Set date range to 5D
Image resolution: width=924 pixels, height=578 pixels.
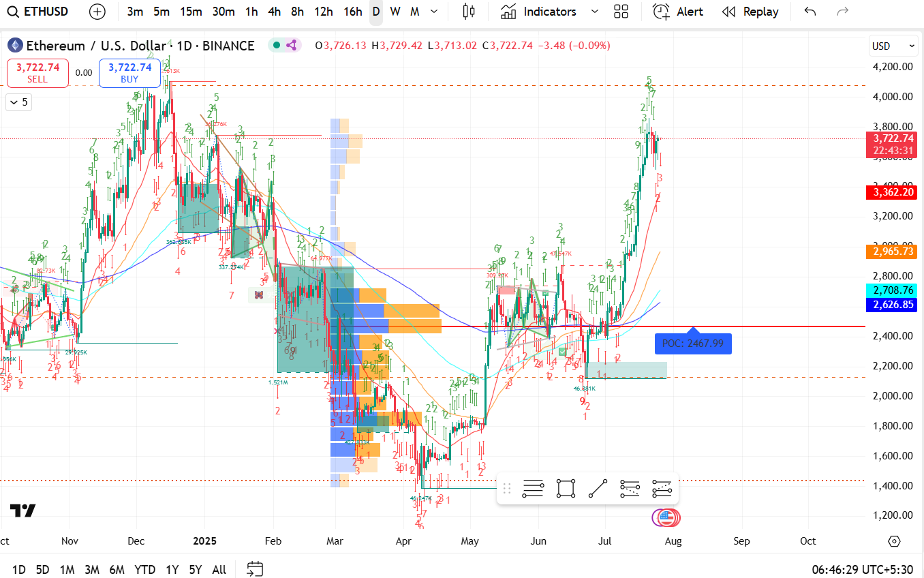pyautogui.click(x=42, y=569)
